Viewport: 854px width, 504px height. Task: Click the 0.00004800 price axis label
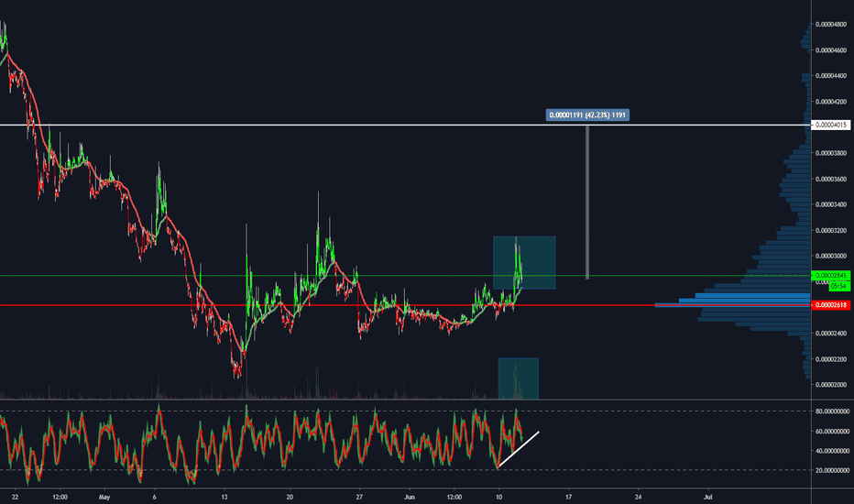[x=831, y=24]
